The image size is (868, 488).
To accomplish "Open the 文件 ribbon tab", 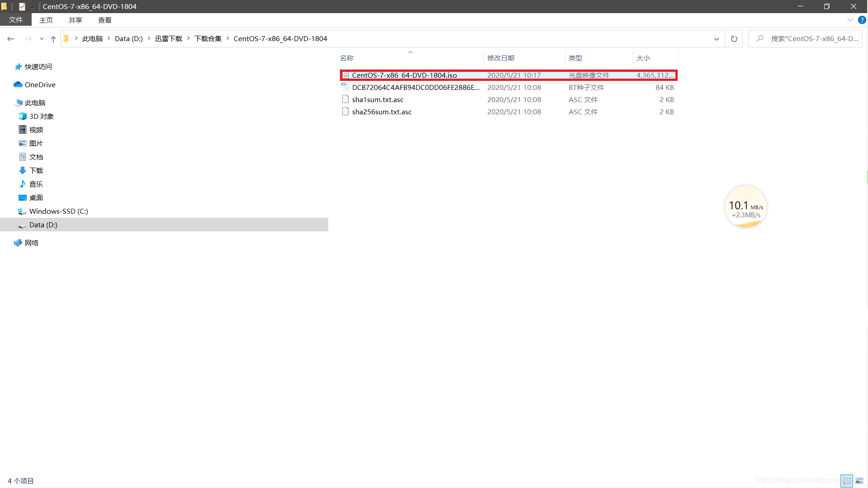I will click(16, 20).
